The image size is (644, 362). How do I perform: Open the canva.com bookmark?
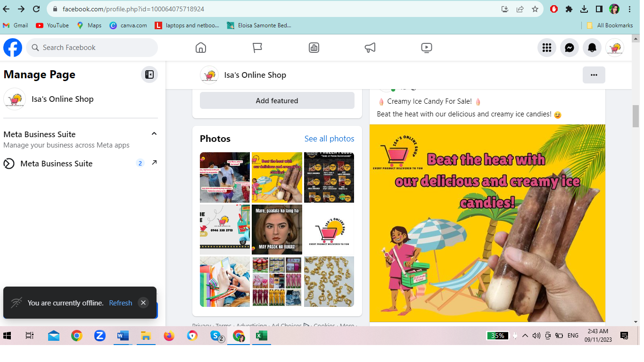[x=128, y=25]
